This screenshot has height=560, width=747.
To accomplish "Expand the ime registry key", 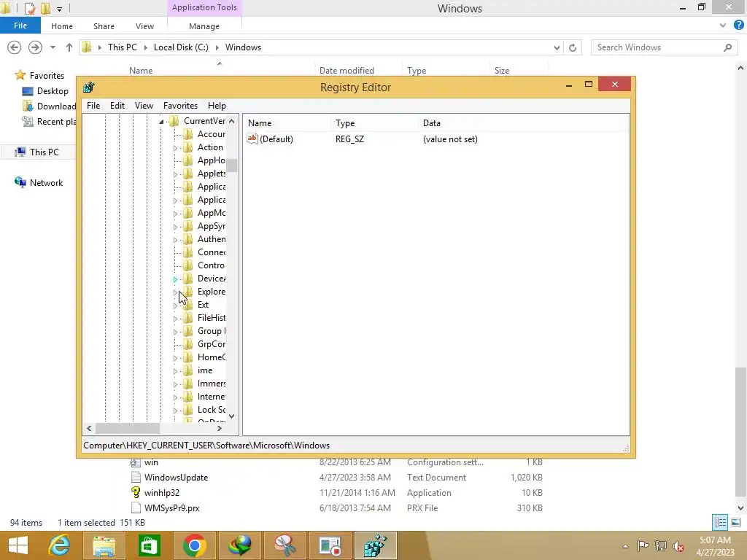I will click(175, 371).
